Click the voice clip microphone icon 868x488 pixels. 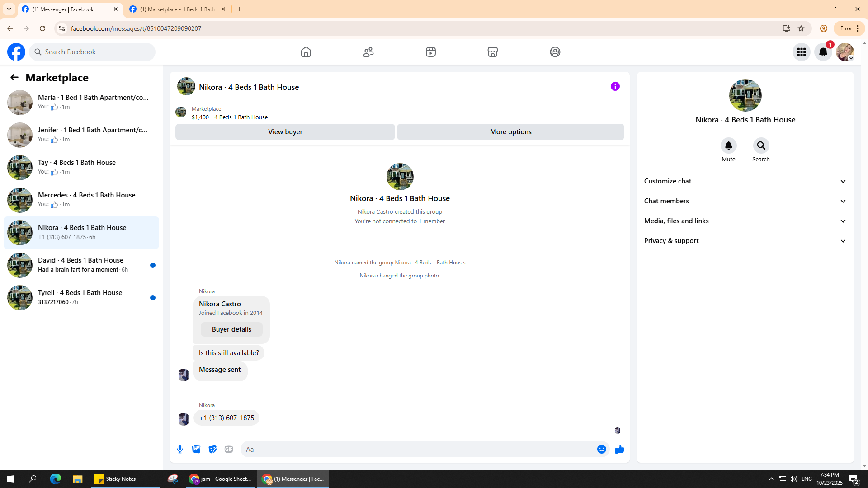tap(180, 449)
